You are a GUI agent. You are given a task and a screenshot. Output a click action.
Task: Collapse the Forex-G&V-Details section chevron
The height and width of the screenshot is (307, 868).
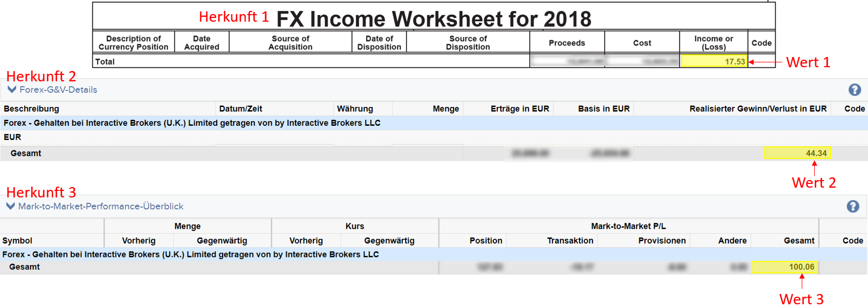11,89
